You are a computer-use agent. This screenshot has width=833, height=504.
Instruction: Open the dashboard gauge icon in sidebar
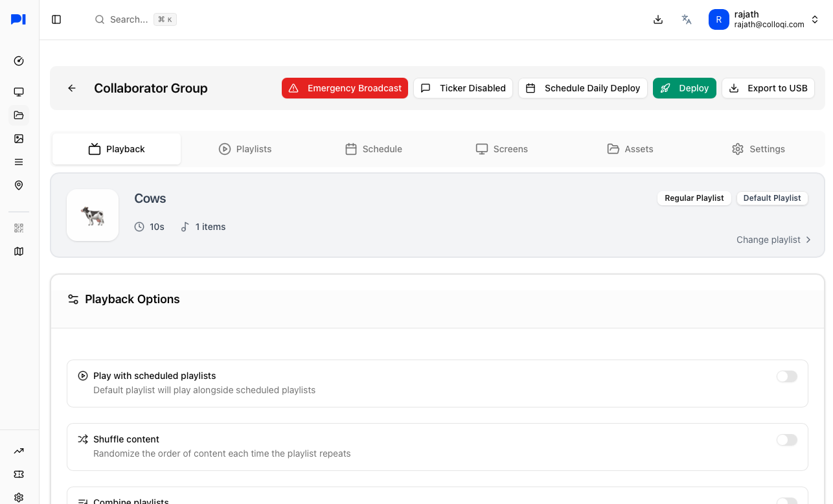coord(19,61)
